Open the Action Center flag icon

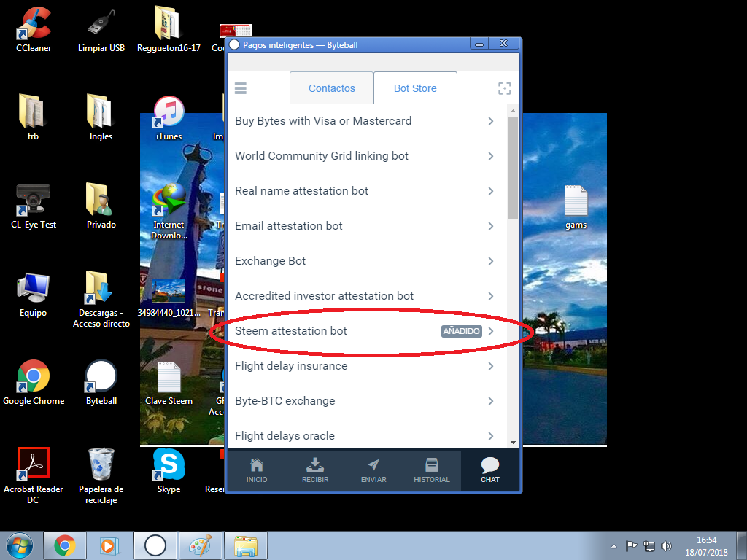[x=631, y=545]
